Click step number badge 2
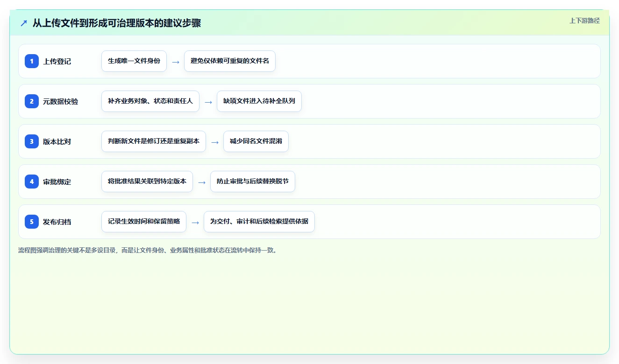 (32, 101)
